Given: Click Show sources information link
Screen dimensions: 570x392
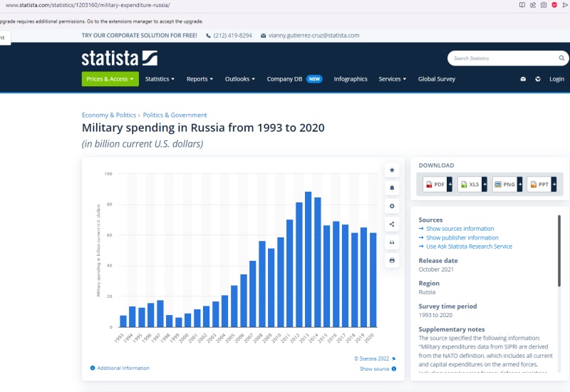Looking at the screenshot, I should pos(460,229).
